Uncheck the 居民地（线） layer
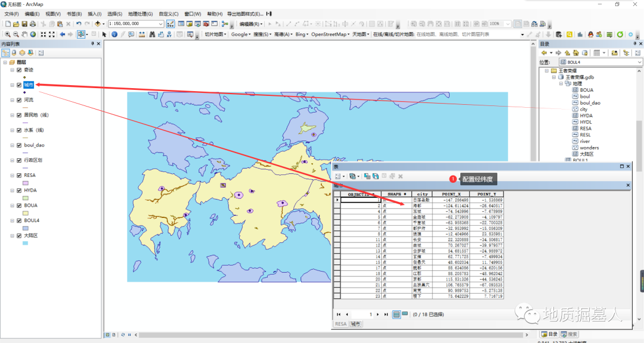The height and width of the screenshot is (343, 644). click(19, 116)
